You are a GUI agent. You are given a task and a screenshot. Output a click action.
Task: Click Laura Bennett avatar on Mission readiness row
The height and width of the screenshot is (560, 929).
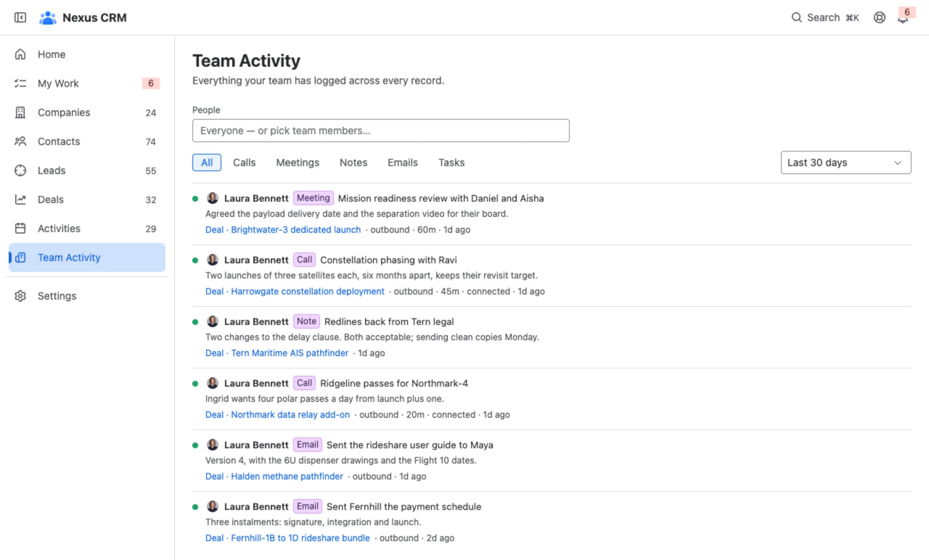(x=213, y=198)
